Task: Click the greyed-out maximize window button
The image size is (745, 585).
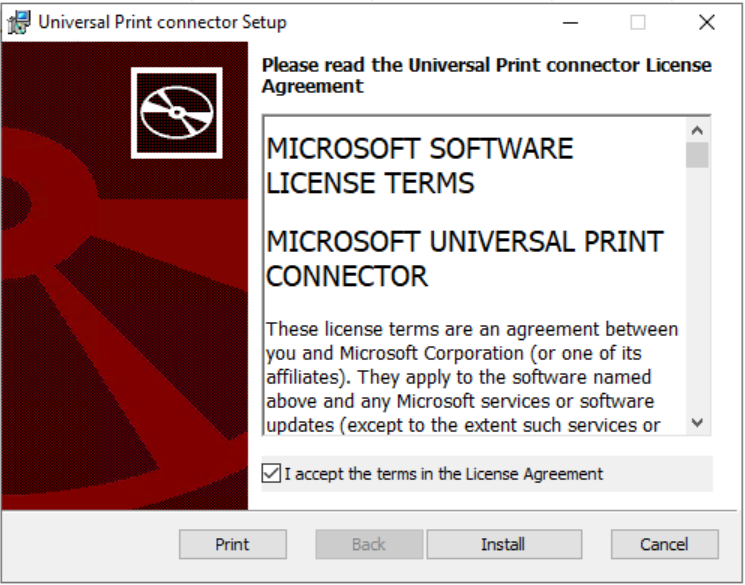Action: pyautogui.click(x=637, y=22)
